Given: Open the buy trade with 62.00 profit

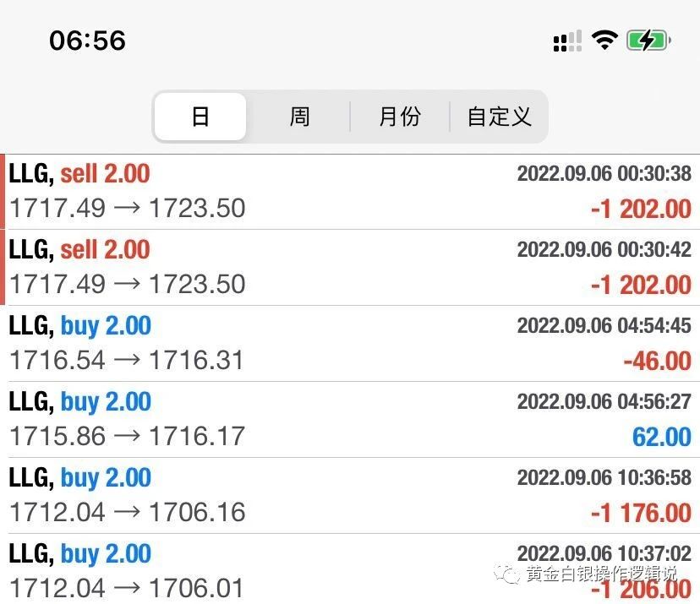Looking at the screenshot, I should pyautogui.click(x=350, y=419).
